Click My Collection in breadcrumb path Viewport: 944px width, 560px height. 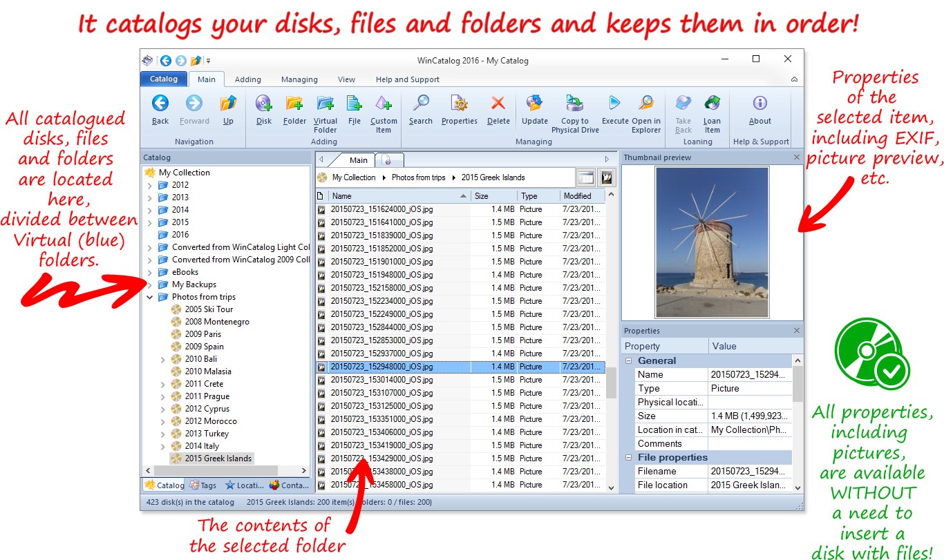click(354, 177)
